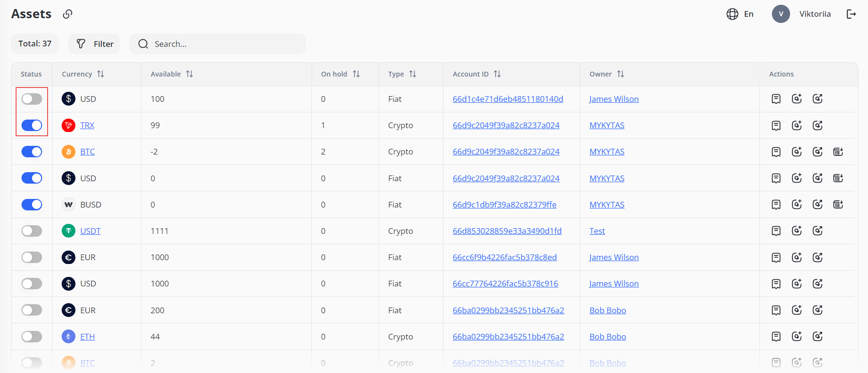
Task: Click the deposit icon in the ETH row
Action: (x=797, y=337)
